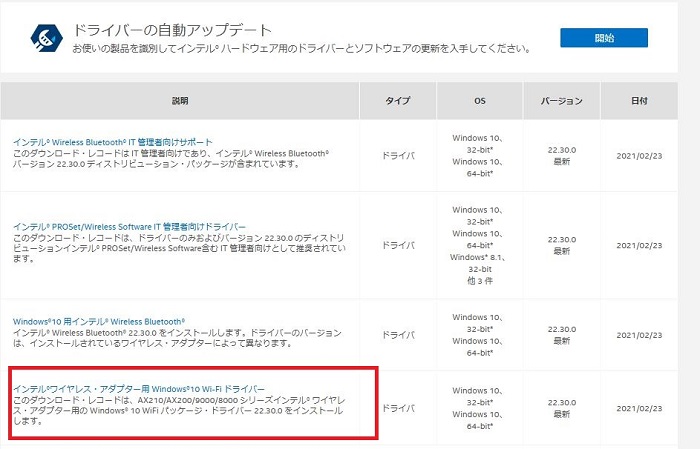
Task: Click date 2021/02/23 in Wi-Fi driver row
Action: 639,408
